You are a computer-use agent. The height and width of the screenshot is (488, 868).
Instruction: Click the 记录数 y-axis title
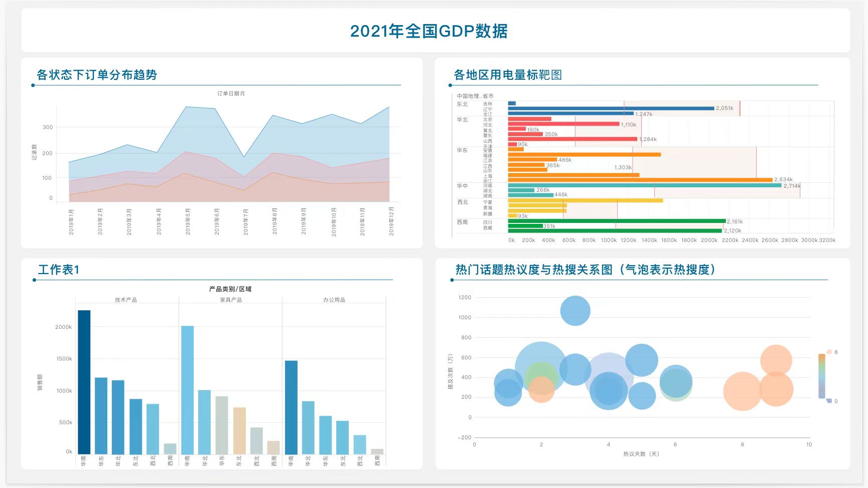(35, 153)
